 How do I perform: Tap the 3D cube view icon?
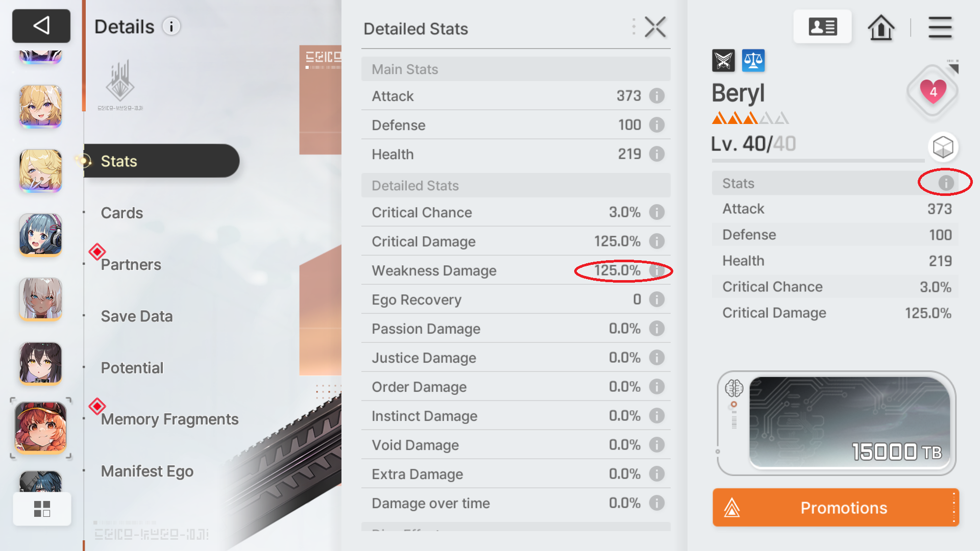click(x=943, y=147)
